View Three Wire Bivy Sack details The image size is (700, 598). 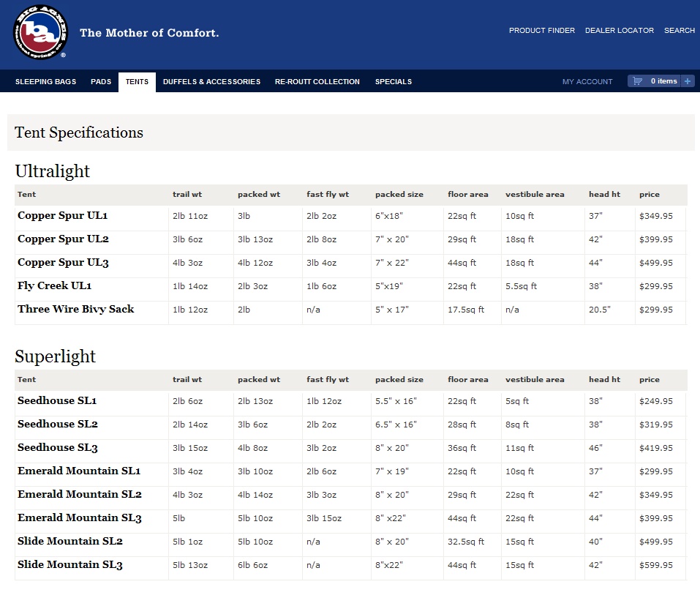76,309
